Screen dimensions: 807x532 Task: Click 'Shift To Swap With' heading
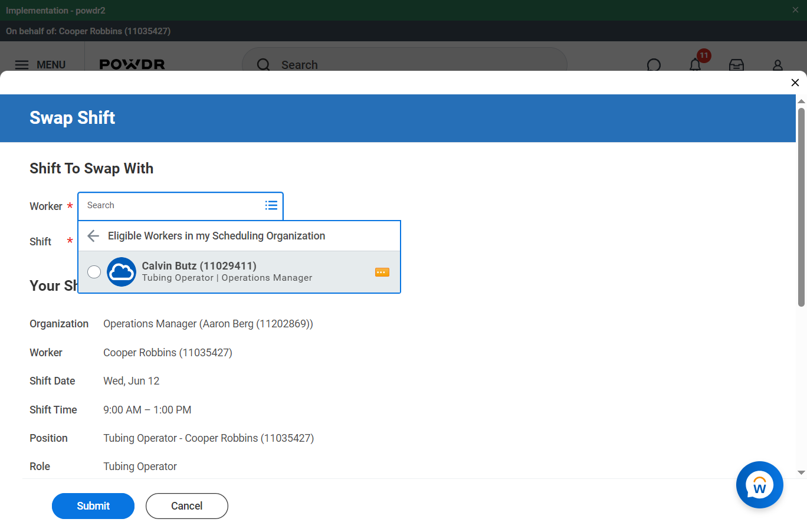[x=91, y=169]
